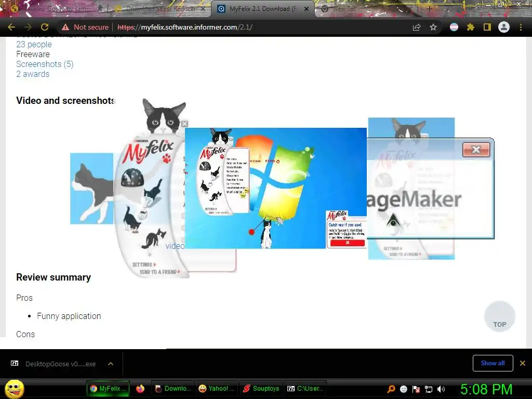Click the green eye icon in the ageMaker popup

(x=393, y=221)
